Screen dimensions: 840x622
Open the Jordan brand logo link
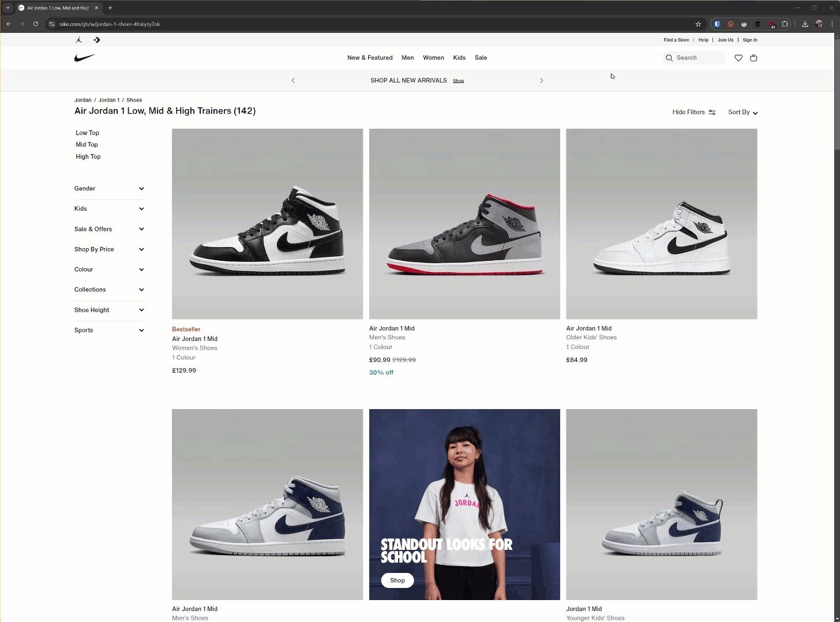coord(79,40)
